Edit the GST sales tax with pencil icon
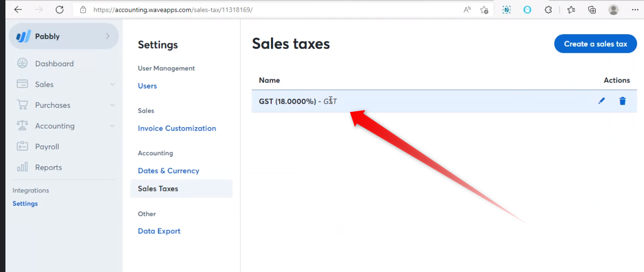This screenshot has width=644, height=272. point(602,101)
